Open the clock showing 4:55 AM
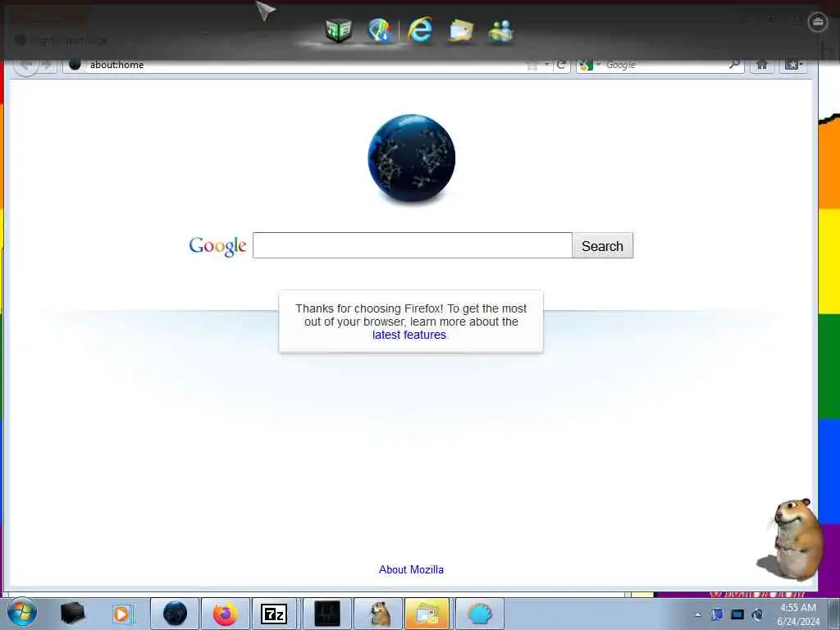Image resolution: width=840 pixels, height=630 pixels. pyautogui.click(x=798, y=614)
